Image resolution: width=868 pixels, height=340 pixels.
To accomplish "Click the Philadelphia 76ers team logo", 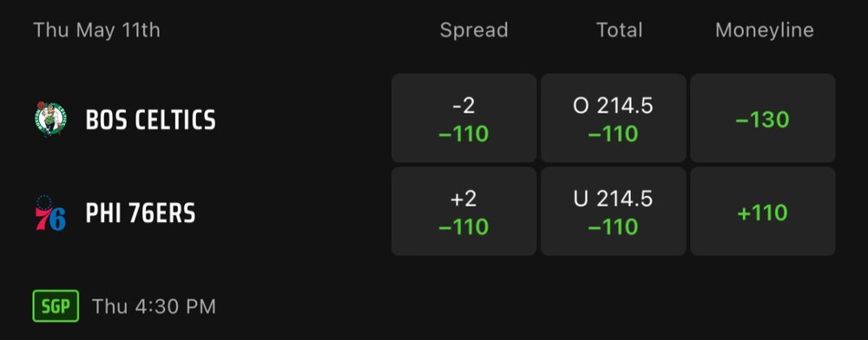I will (x=51, y=212).
